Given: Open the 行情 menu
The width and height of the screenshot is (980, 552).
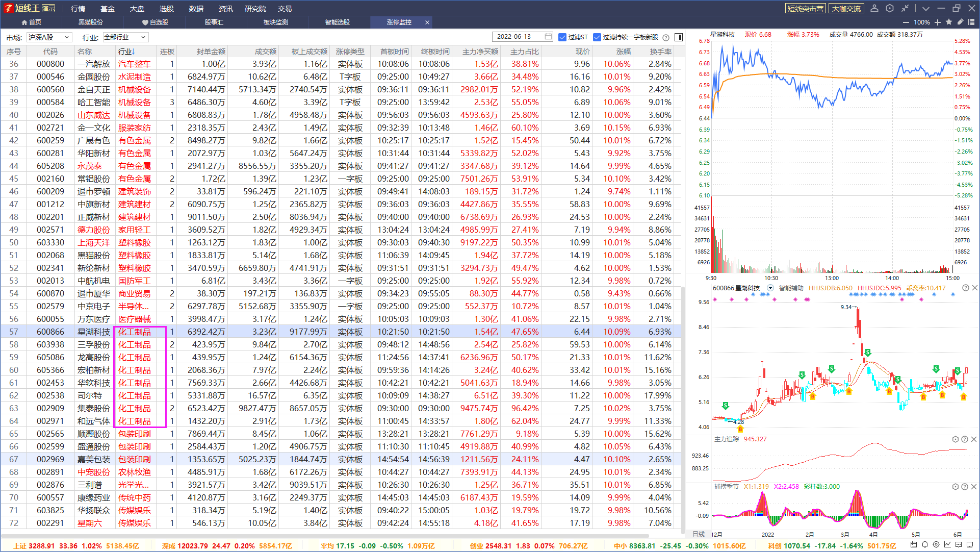Looking at the screenshot, I should click(78, 9).
